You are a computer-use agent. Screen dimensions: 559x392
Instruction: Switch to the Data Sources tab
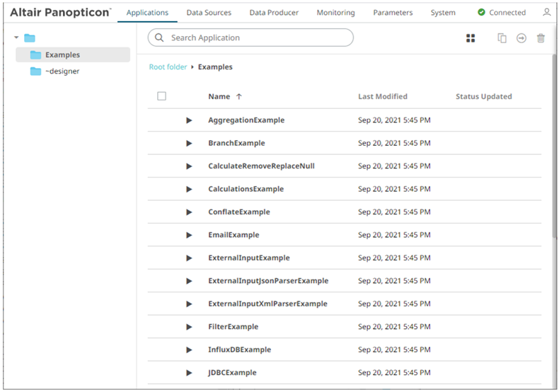point(209,13)
